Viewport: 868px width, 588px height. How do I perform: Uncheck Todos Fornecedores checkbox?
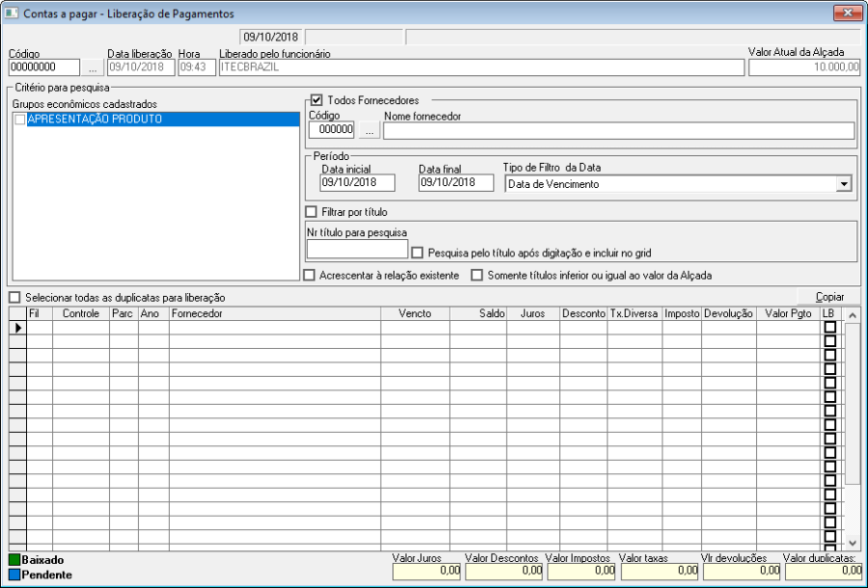pyautogui.click(x=316, y=100)
